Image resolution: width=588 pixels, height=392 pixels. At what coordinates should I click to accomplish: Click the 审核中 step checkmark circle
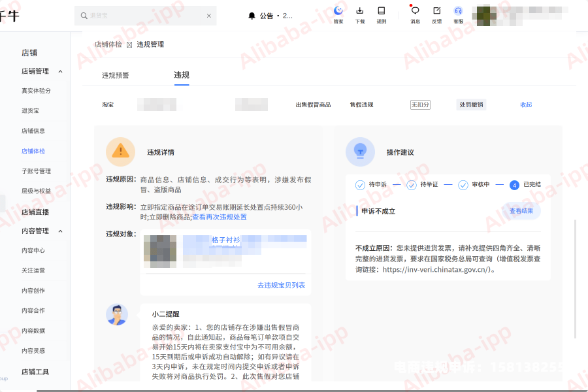463,185
